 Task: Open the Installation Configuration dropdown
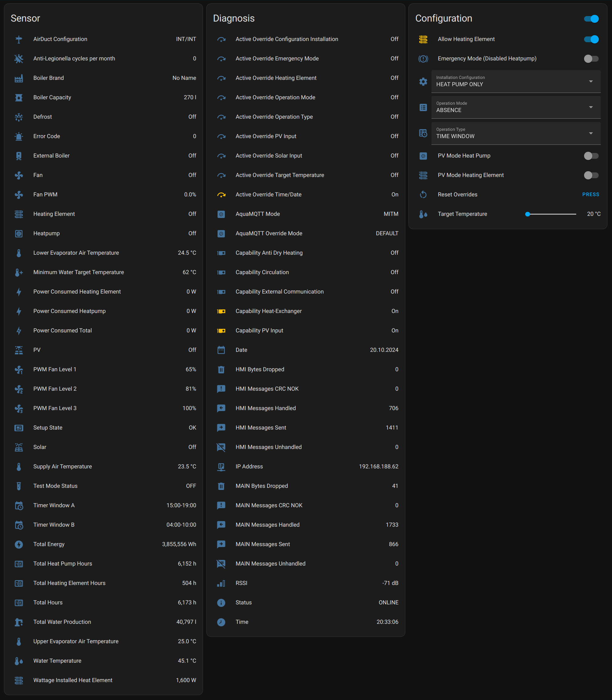pos(516,81)
